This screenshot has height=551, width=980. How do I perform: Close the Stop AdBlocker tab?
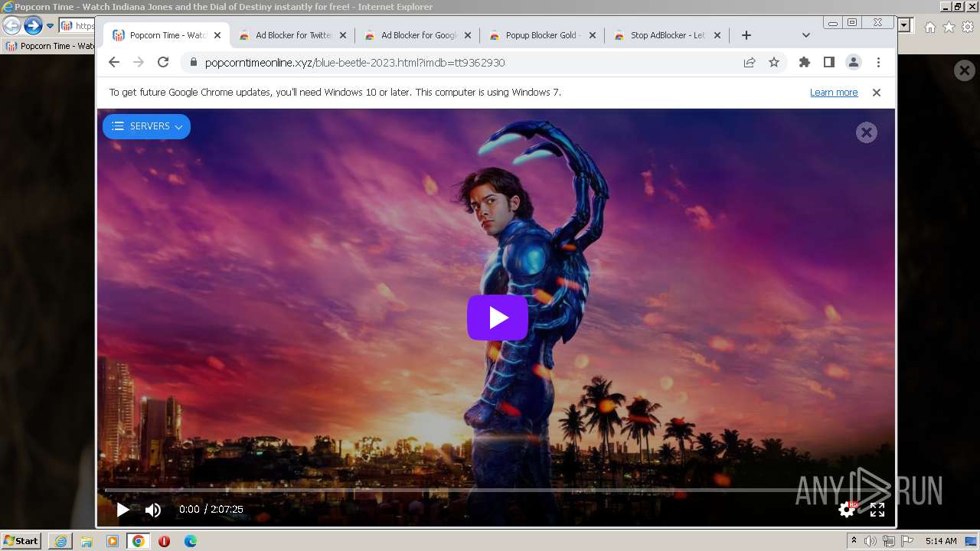717,35
